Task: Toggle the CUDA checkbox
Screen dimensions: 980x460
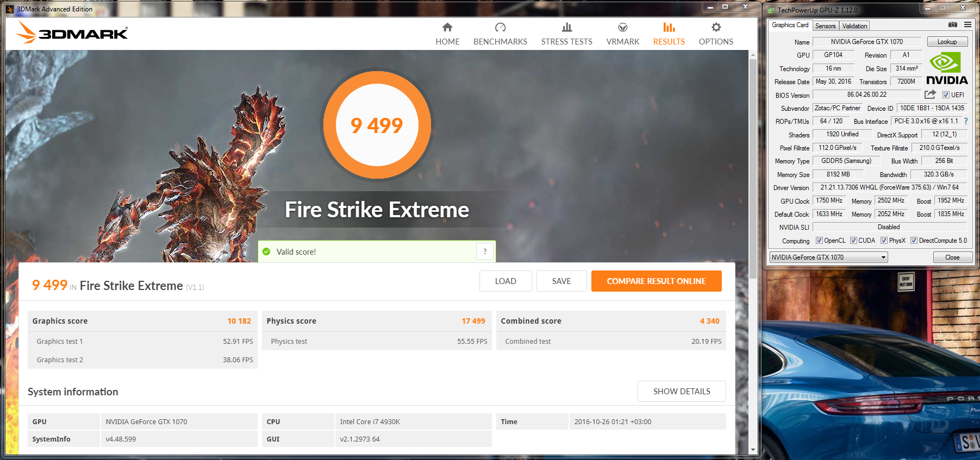Action: (x=853, y=241)
